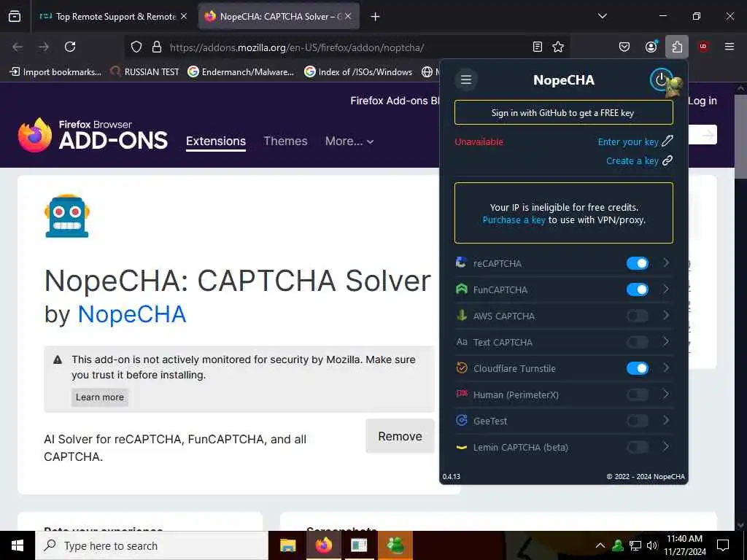Click the Cloudflare Turnstile logo icon
The width and height of the screenshot is (747, 560).
click(x=461, y=367)
